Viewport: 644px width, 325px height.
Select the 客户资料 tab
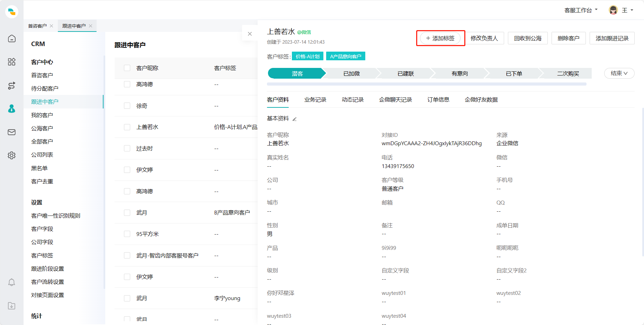point(278,100)
